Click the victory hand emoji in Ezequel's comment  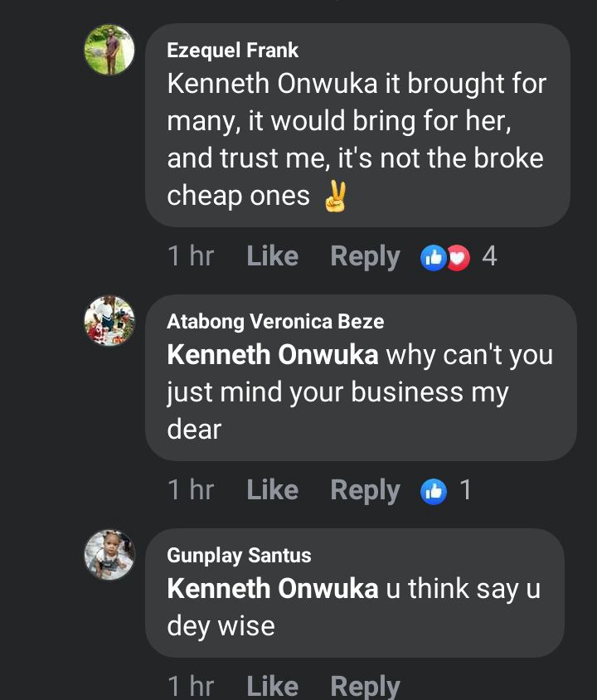335,197
